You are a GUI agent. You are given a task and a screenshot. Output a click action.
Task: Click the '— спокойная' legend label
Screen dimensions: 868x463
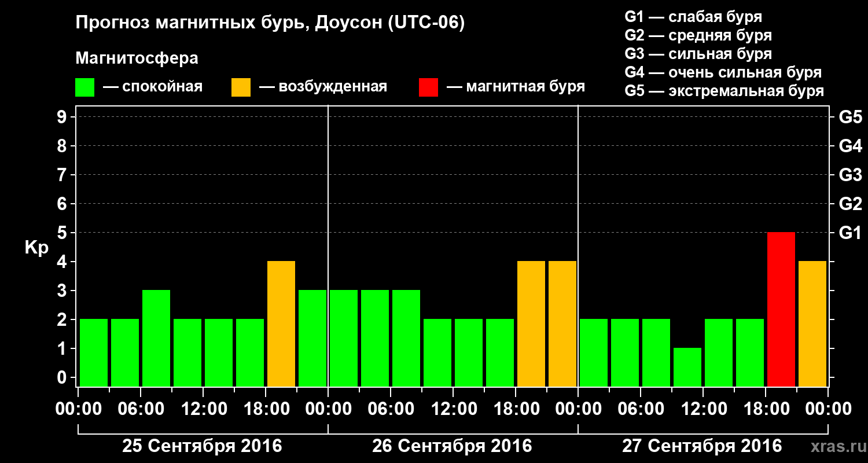click(x=153, y=87)
